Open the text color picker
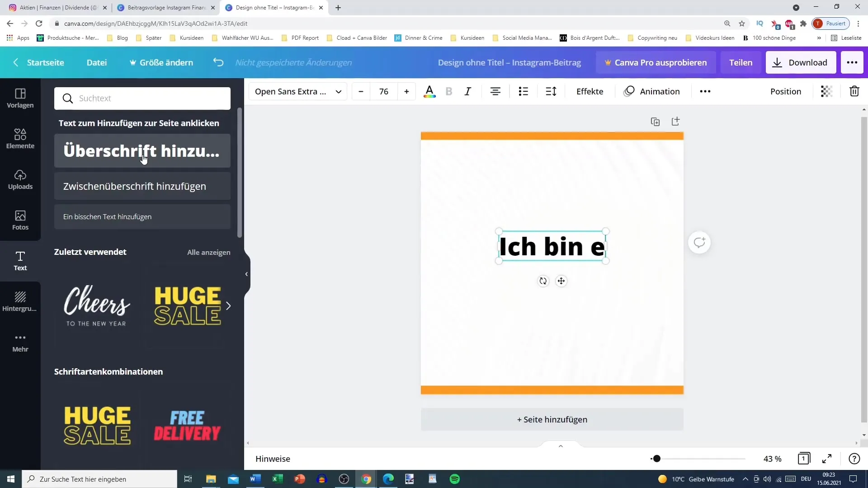This screenshot has width=868, height=488. (x=429, y=92)
